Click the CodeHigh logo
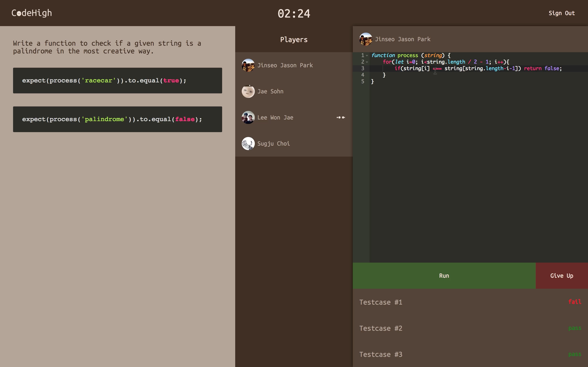This screenshot has width=588, height=367. point(32,13)
